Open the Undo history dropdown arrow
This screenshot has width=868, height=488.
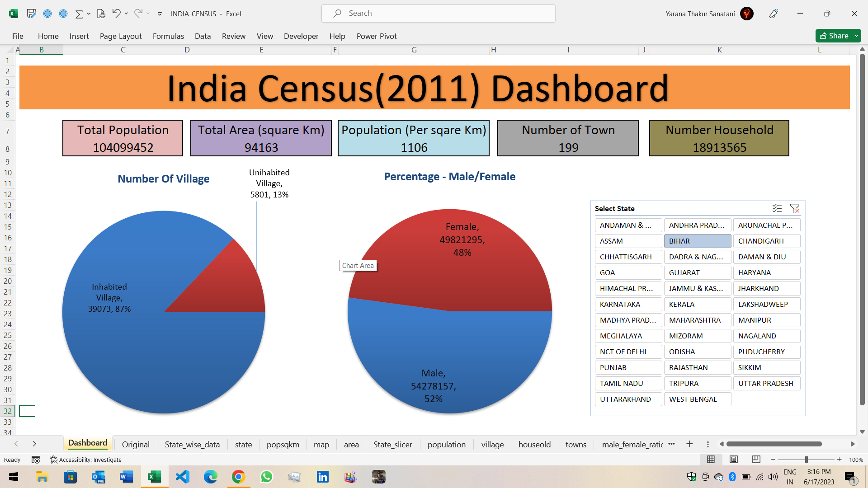point(127,14)
